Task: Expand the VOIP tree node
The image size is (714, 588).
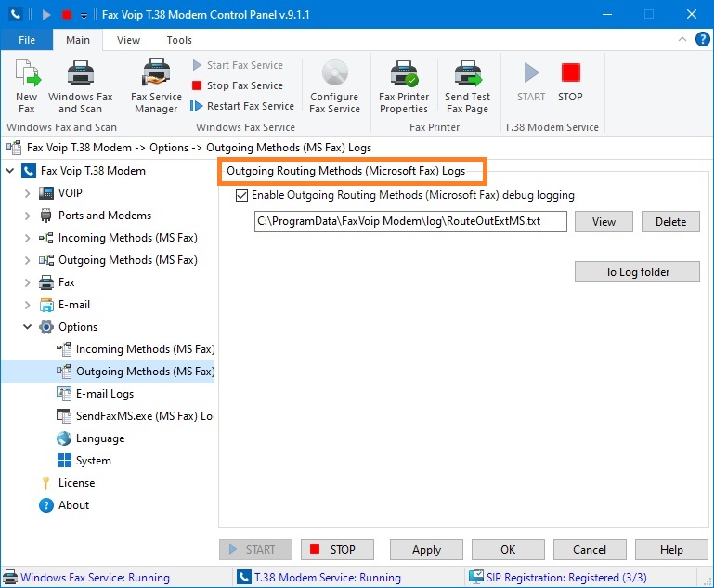Action: (27, 193)
